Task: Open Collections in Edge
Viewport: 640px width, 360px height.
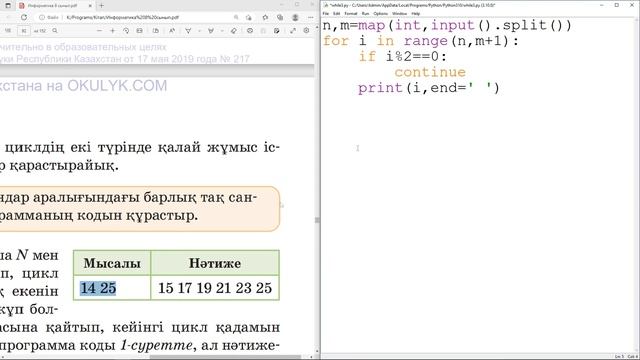Action: (x=280, y=18)
